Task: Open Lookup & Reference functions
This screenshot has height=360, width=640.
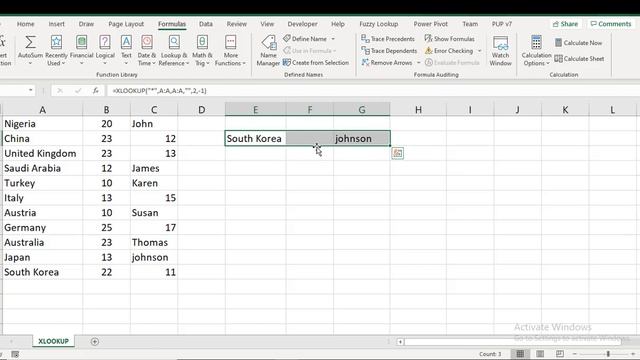Action: (x=174, y=50)
